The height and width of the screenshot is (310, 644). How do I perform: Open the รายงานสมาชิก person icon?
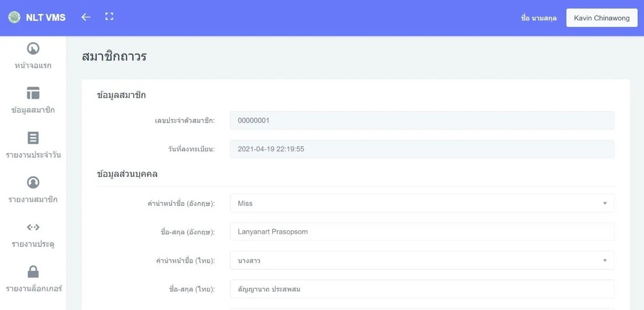tap(33, 182)
